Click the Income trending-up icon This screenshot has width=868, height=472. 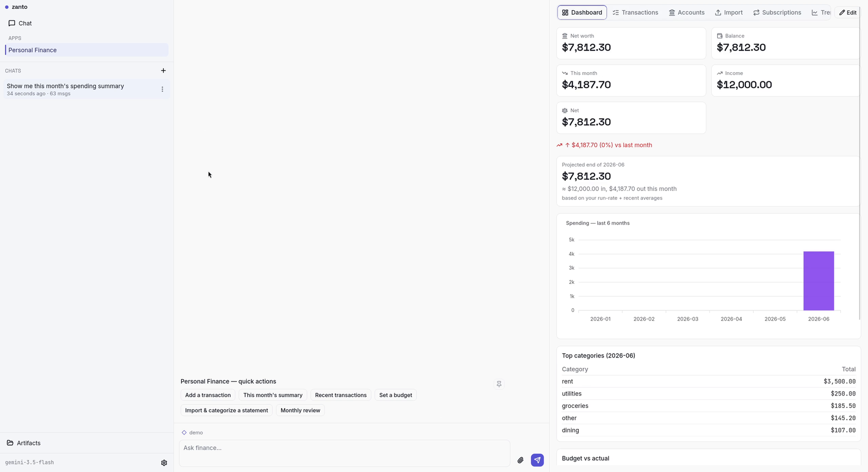[719, 73]
